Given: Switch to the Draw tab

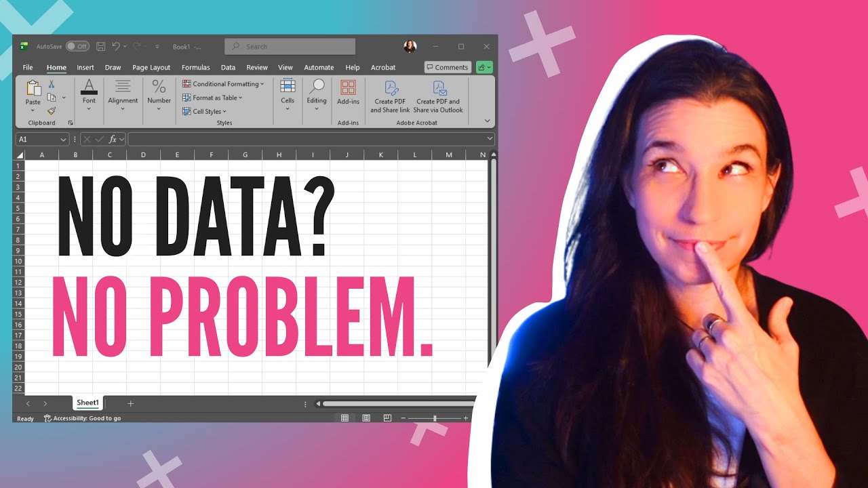Looking at the screenshot, I should click(x=113, y=67).
